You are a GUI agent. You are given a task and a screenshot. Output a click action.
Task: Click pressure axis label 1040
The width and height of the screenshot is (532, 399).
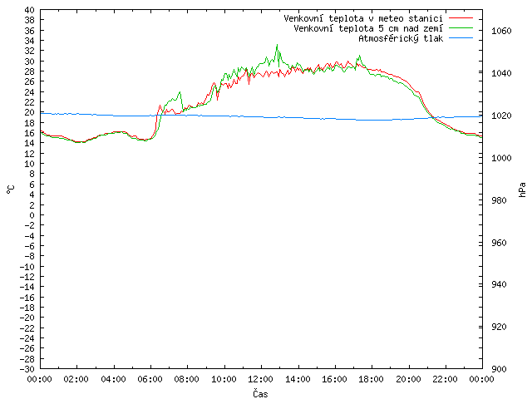[x=501, y=73]
